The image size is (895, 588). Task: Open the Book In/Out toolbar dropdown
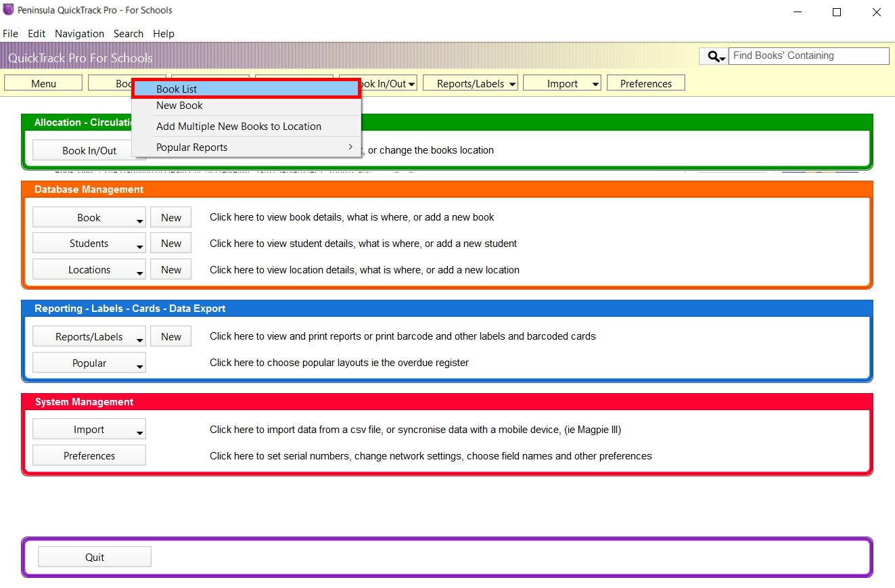tap(388, 83)
